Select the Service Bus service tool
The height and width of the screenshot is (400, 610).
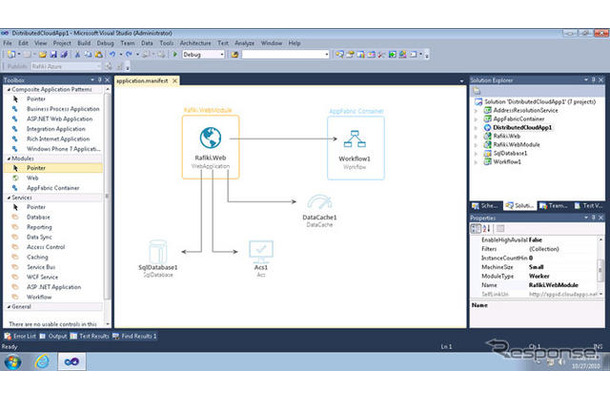(41, 267)
